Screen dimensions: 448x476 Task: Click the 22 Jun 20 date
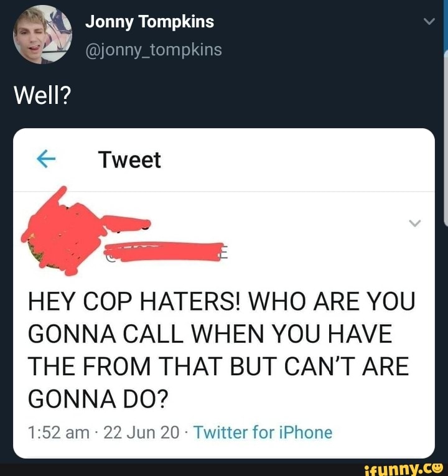(141, 432)
